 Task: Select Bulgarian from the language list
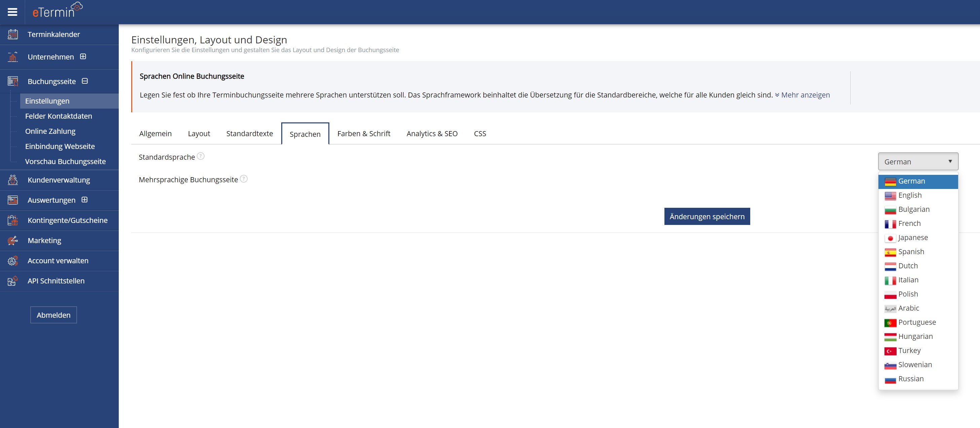918,209
